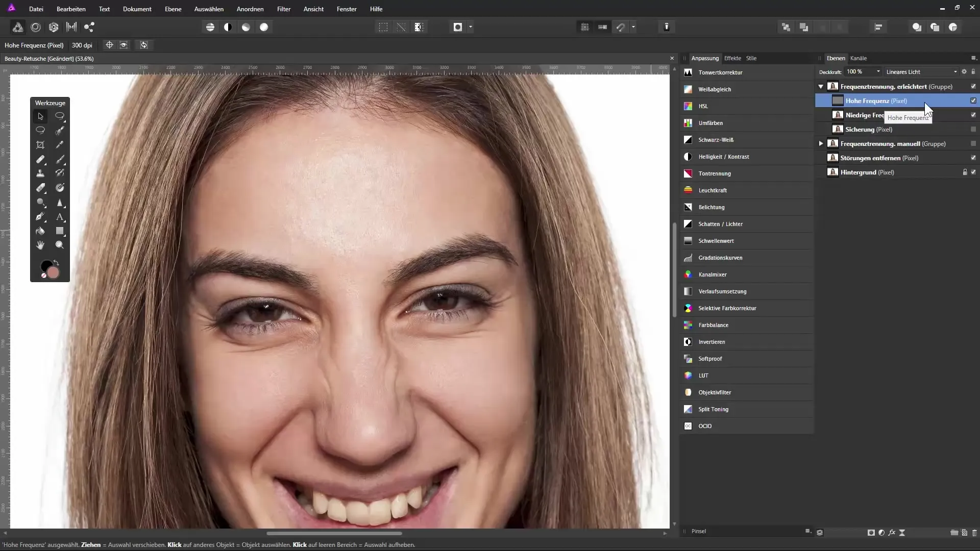Switch to the Stile tab

[x=751, y=58]
